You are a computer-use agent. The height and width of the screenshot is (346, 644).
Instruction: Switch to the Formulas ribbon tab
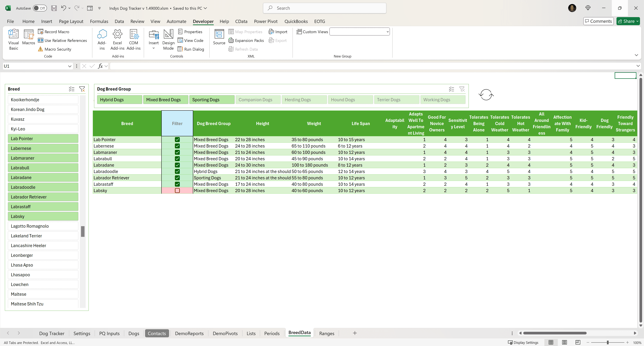[99, 21]
